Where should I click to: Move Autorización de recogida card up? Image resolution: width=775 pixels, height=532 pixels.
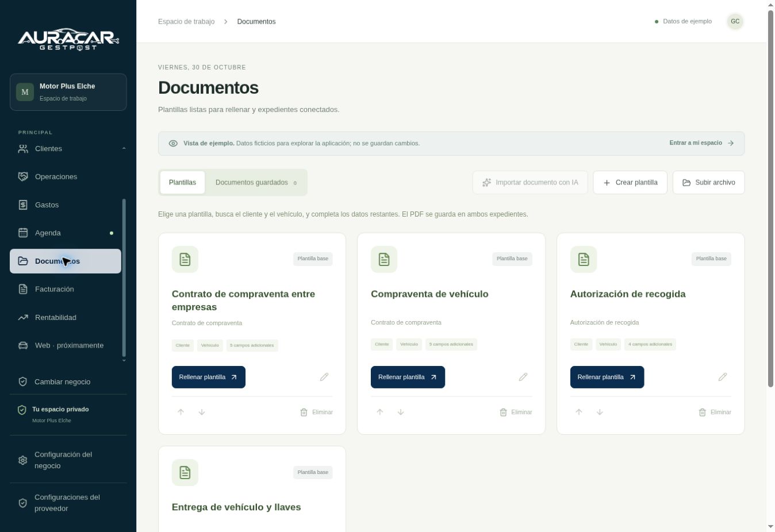pyautogui.click(x=579, y=412)
